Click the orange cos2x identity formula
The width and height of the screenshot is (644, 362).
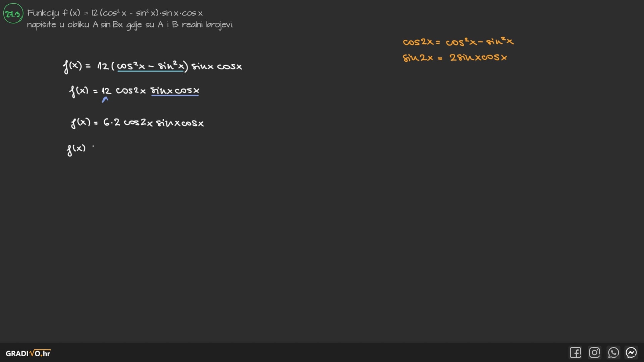(458, 42)
